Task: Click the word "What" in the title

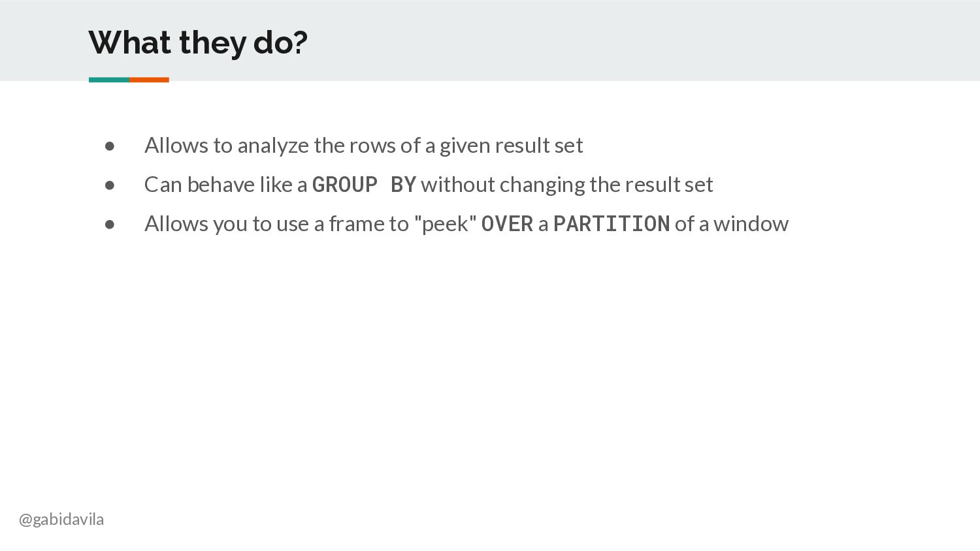Action: coord(130,43)
